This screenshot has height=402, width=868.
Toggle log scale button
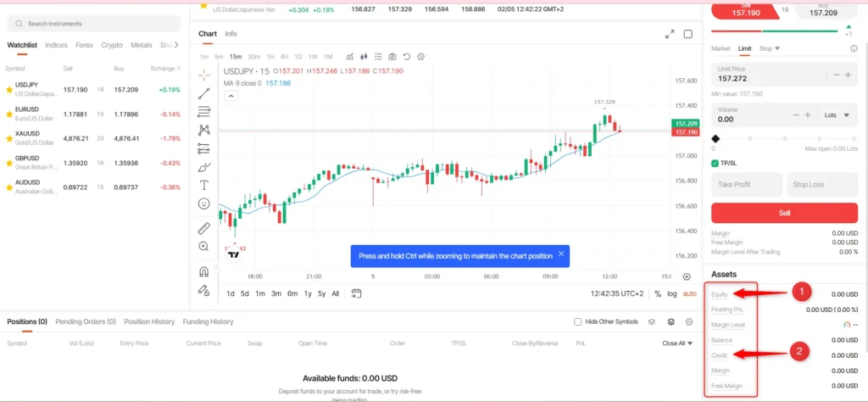672,293
